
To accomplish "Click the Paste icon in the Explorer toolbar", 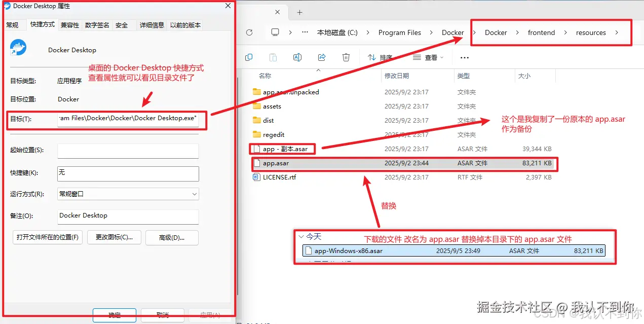I will click(x=273, y=57).
